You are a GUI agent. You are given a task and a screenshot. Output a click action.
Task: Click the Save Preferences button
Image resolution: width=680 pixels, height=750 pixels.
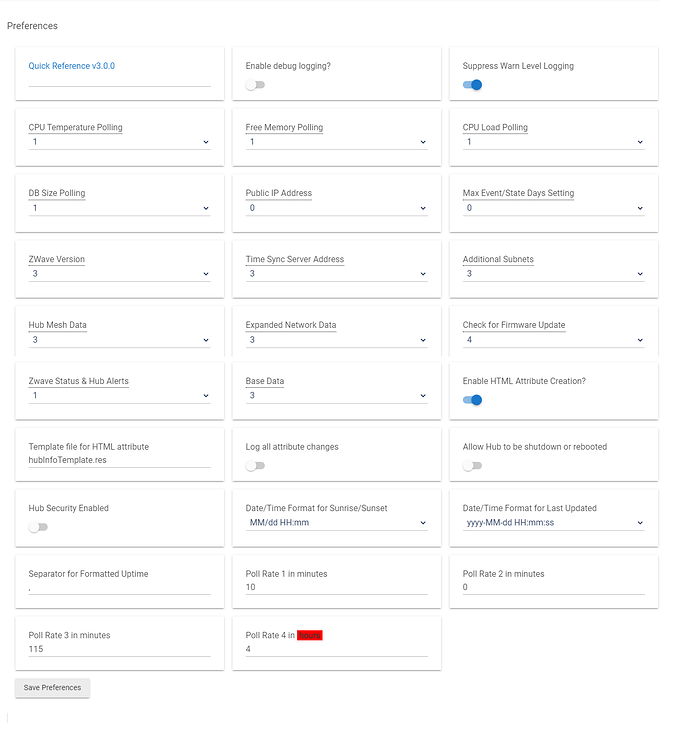pyautogui.click(x=52, y=688)
